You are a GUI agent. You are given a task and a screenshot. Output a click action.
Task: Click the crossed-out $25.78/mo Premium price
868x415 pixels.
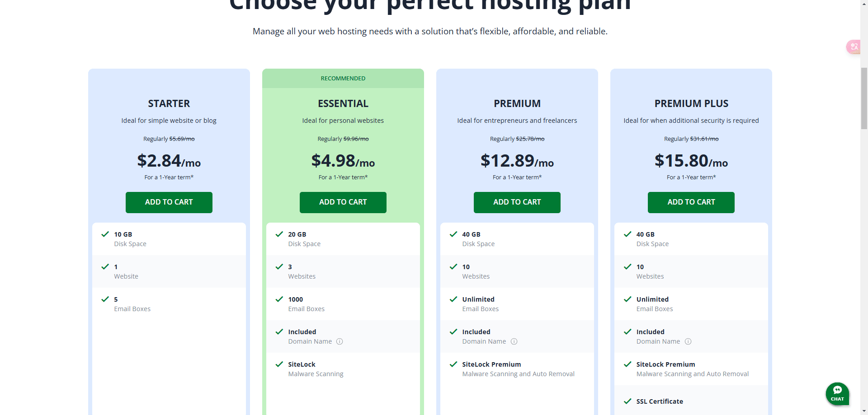point(529,139)
